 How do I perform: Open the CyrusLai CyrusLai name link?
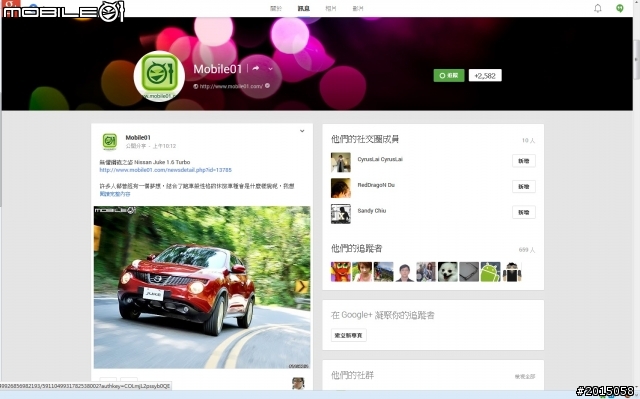380,159
